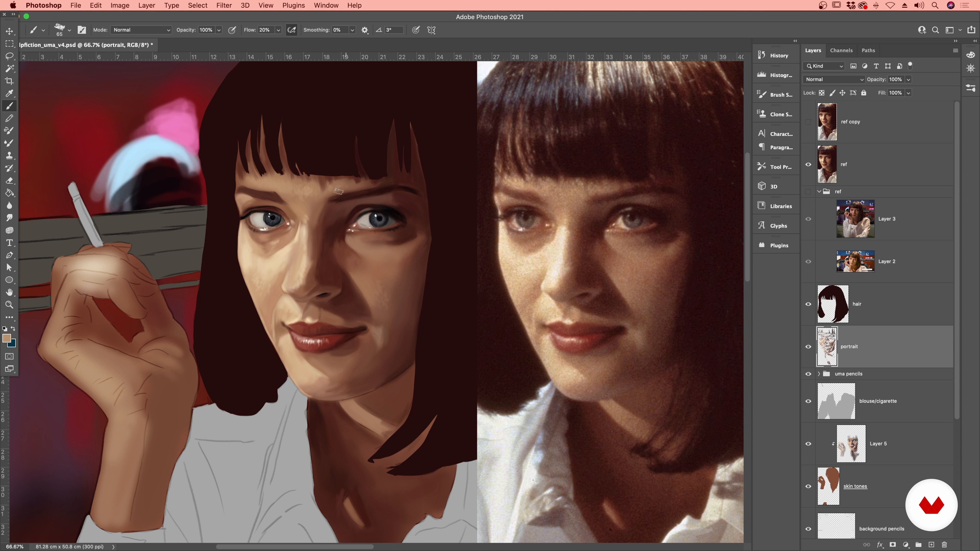The width and height of the screenshot is (980, 551).
Task: Add layer mask at Layers panel bottom
Action: click(x=892, y=545)
